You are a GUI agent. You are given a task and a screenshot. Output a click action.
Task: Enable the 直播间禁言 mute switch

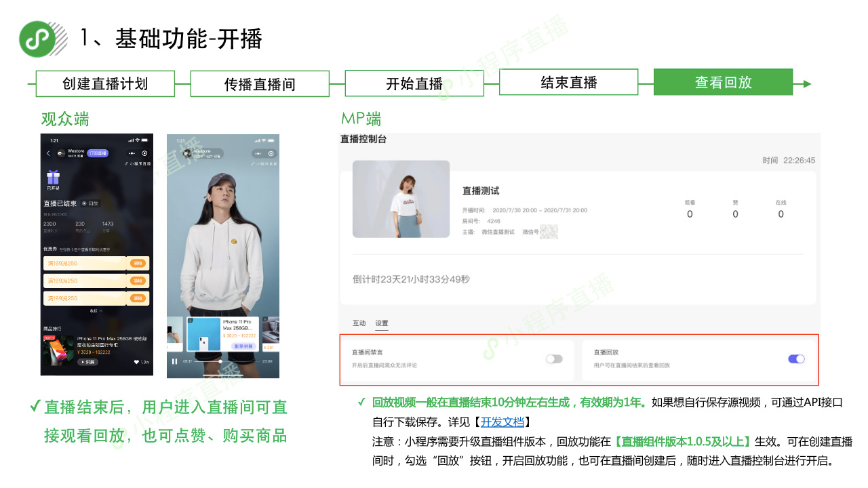(554, 359)
